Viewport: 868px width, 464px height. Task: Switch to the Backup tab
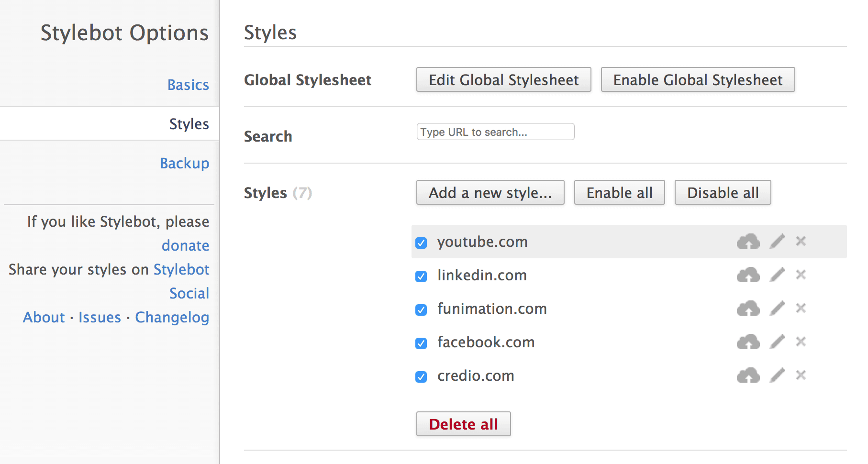(x=184, y=163)
